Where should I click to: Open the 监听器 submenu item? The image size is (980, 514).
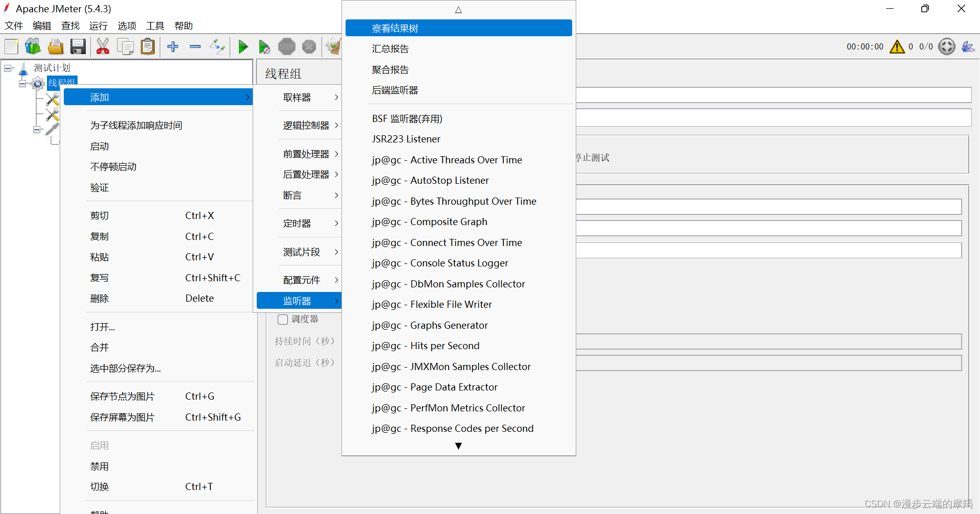point(299,301)
